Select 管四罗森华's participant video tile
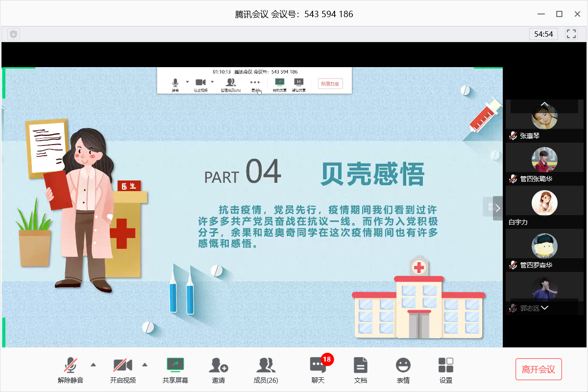 544,249
